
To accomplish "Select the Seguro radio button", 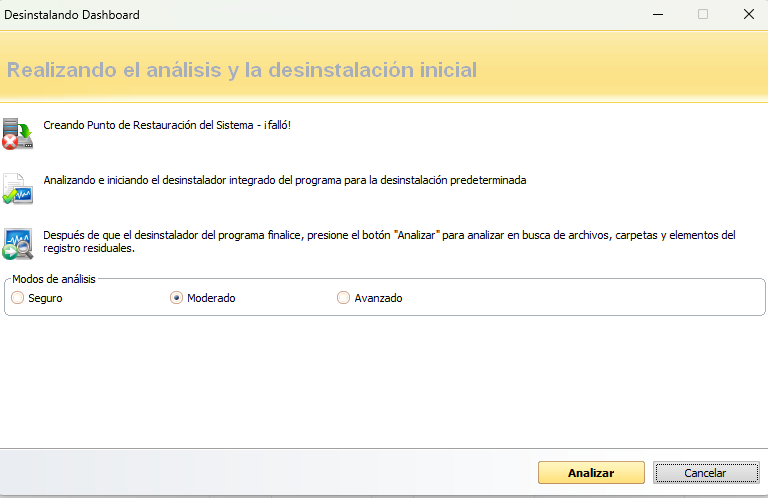I will [17, 298].
